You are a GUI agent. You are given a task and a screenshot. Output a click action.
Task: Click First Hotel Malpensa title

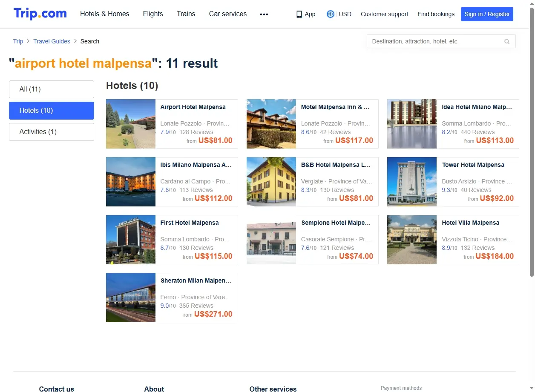point(190,223)
